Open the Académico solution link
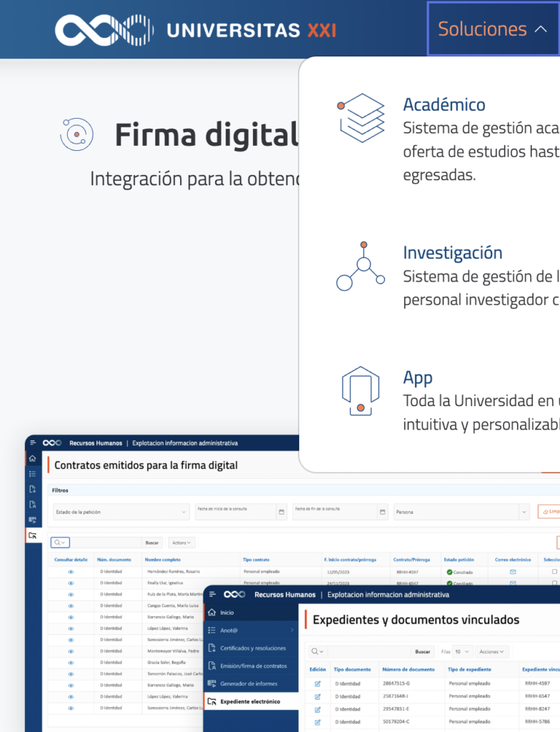The width and height of the screenshot is (560, 732). pyautogui.click(x=444, y=104)
